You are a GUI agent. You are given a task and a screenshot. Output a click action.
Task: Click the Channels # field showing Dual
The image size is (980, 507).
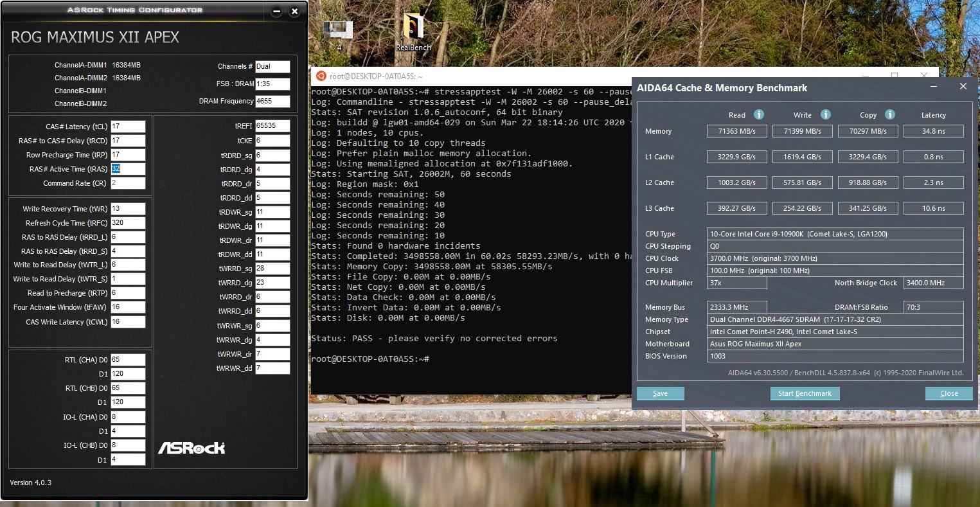click(272, 66)
